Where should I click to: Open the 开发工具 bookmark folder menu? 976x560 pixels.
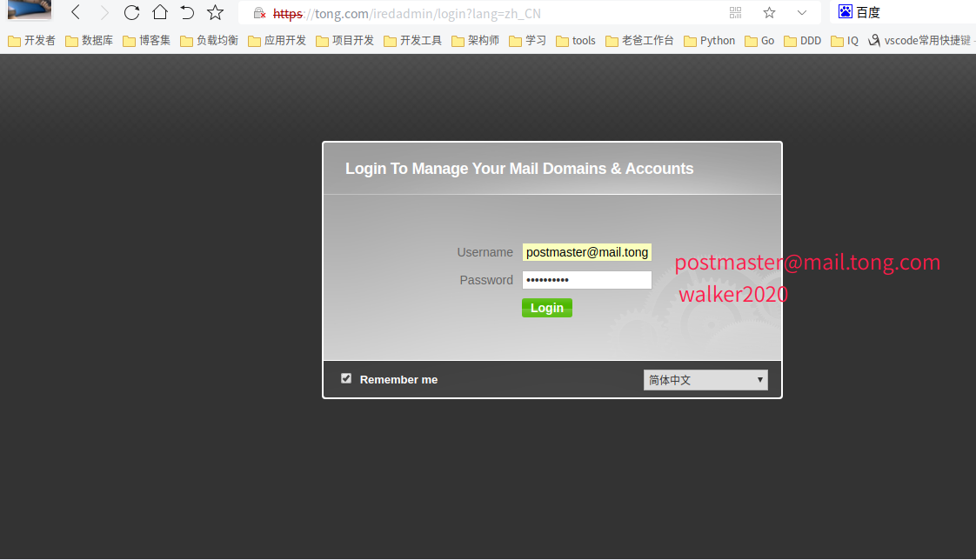point(412,40)
